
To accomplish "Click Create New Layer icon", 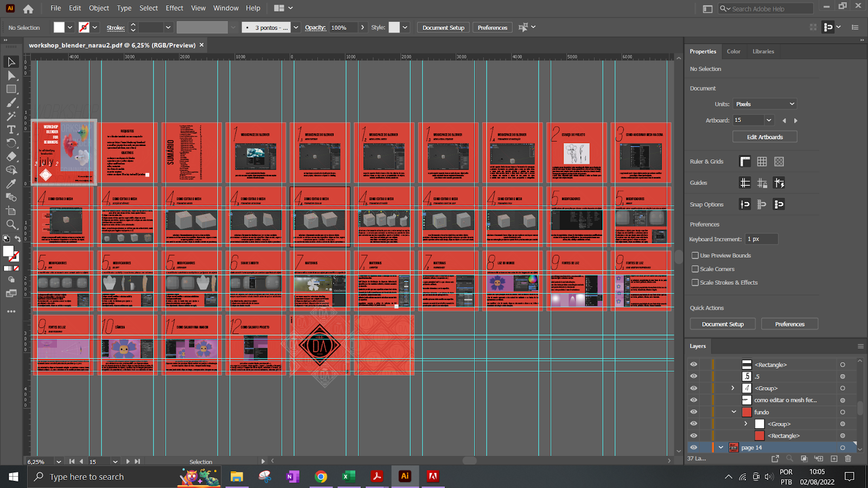I will click(834, 459).
